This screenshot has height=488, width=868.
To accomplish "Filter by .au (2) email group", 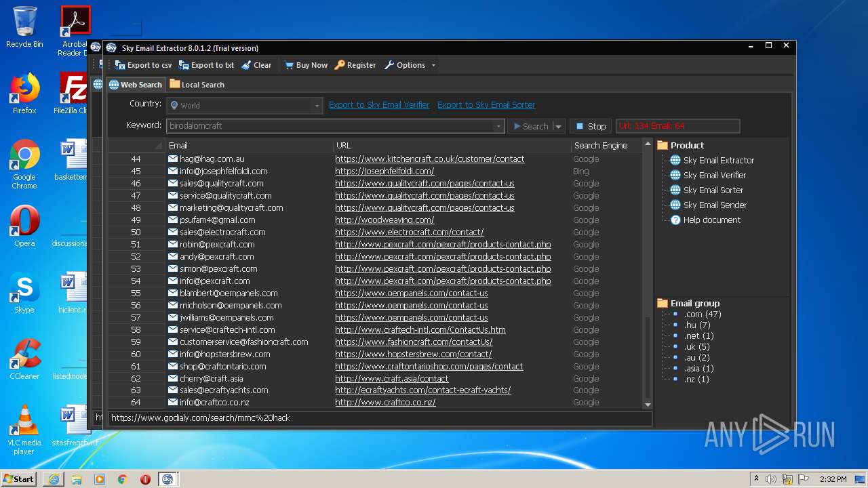I will [696, 358].
